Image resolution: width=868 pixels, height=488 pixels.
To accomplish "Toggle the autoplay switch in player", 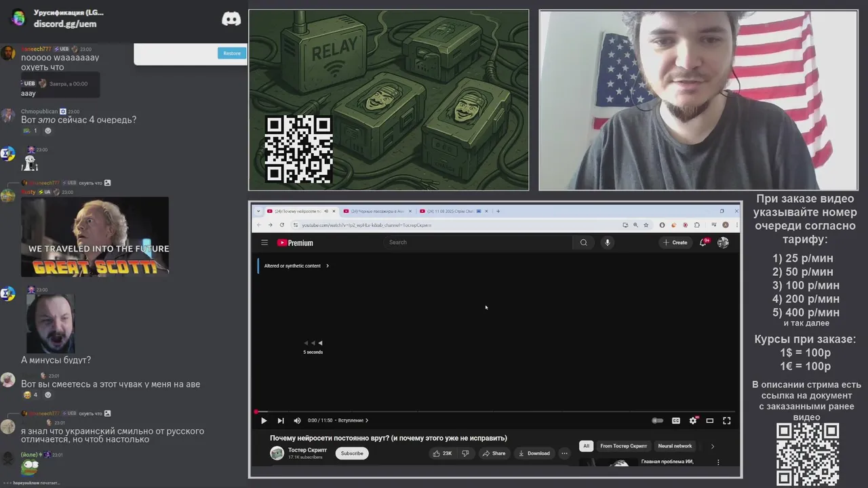I will [x=657, y=421].
